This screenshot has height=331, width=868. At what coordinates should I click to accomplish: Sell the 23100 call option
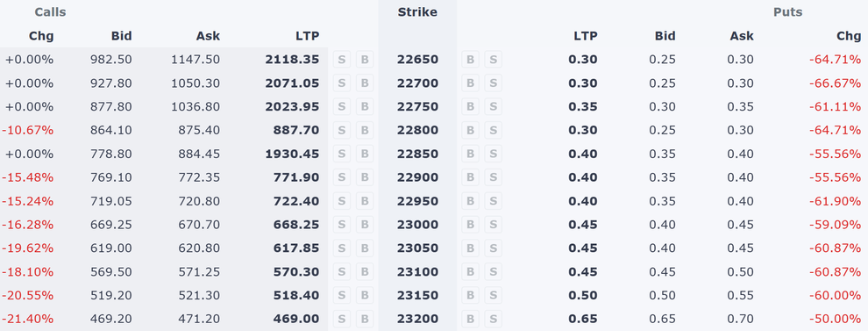click(x=342, y=271)
